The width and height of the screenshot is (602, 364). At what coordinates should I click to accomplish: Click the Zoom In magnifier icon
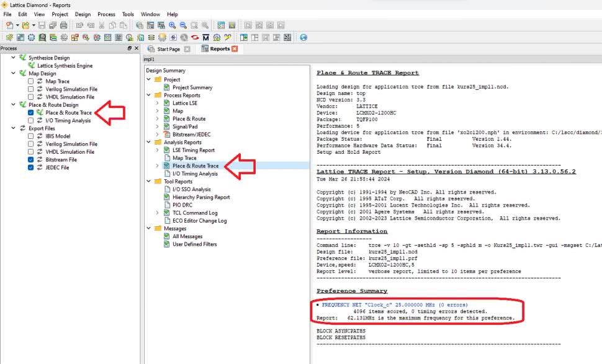[171, 25]
